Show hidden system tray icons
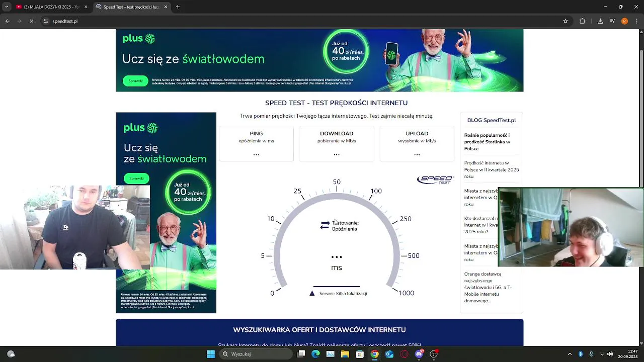Viewport: 644px width, 362px height. [570, 354]
